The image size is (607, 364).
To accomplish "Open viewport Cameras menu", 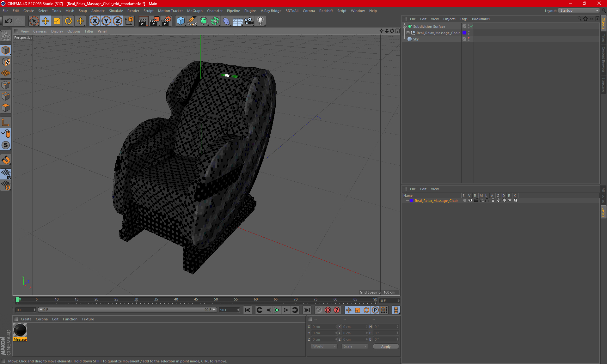I will point(40,31).
